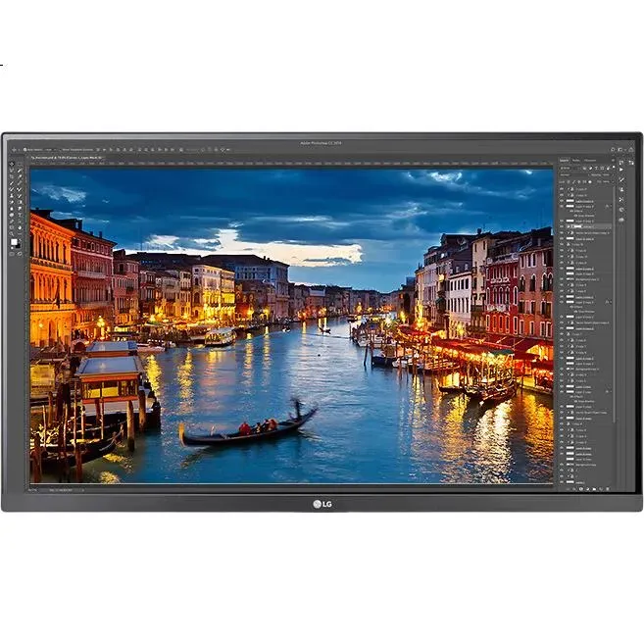Toggle the Auto-Select checkbox in options bar
Screen dimensions: 644x644
pos(26,150)
